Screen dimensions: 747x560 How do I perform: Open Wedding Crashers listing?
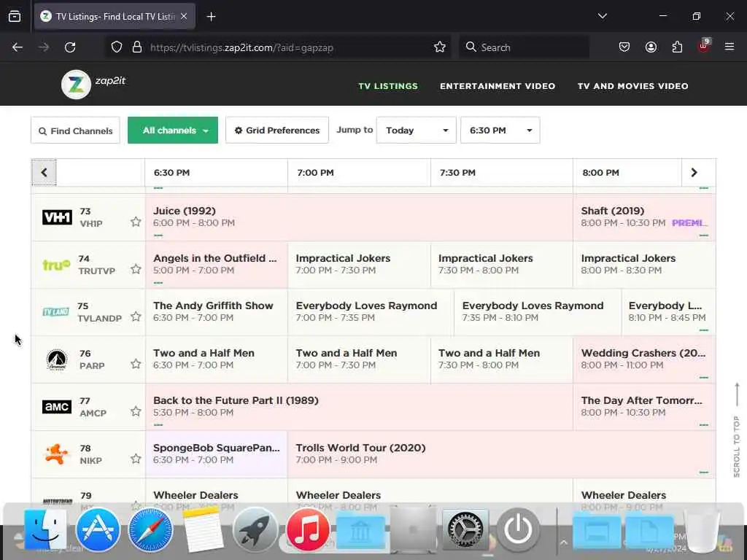tap(644, 359)
